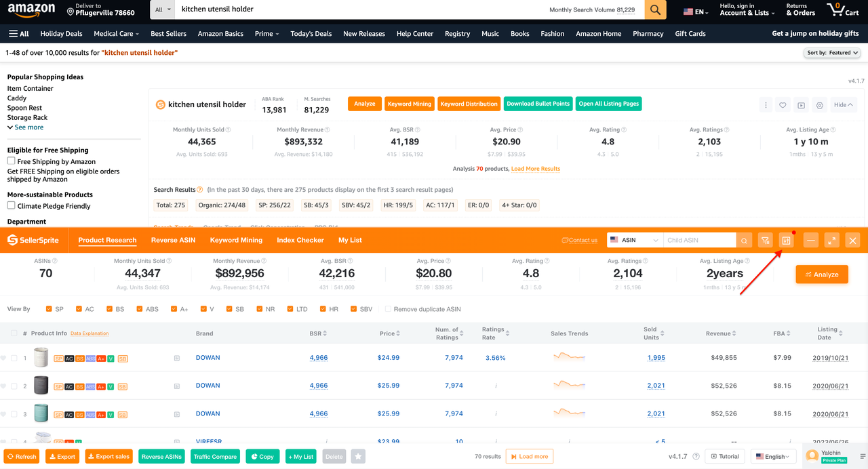Enable Remove duplicate ASIN checkbox
The image size is (868, 469).
[x=388, y=309]
